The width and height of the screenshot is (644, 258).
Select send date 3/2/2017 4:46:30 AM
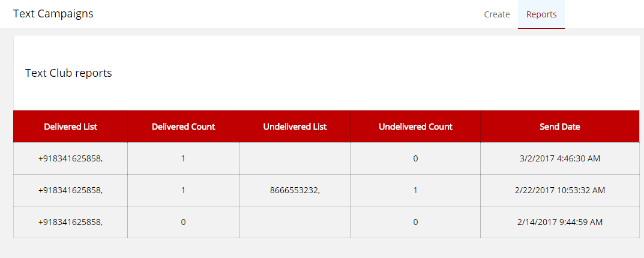click(559, 158)
